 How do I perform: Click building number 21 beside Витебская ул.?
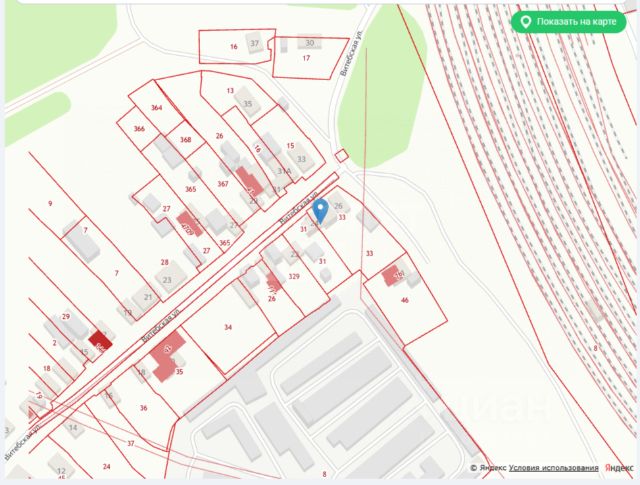(x=148, y=297)
